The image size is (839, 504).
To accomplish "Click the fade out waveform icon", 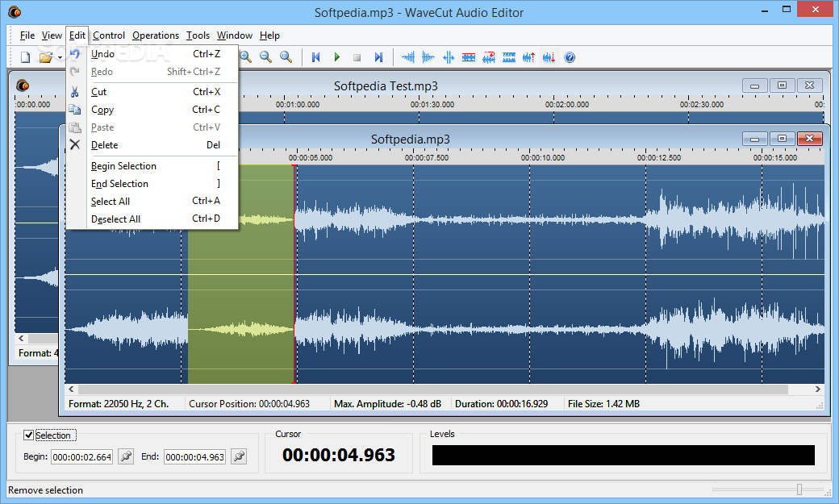I will tap(428, 57).
